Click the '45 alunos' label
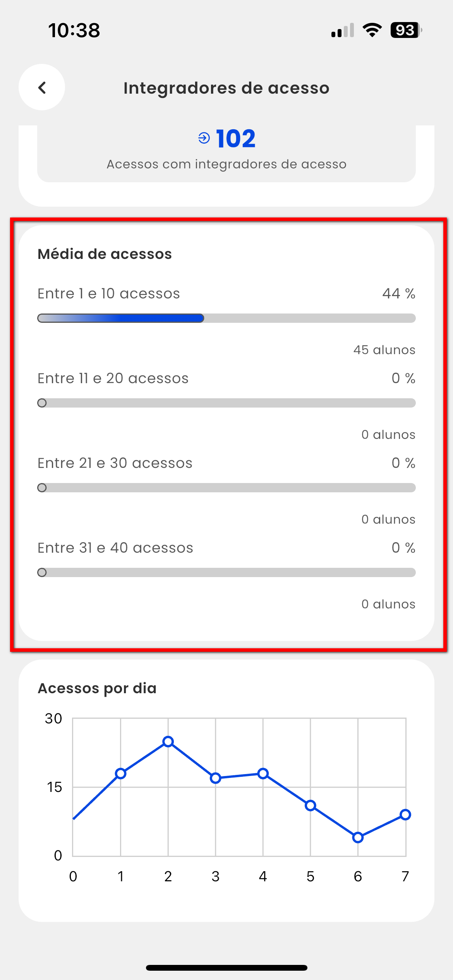 384,350
